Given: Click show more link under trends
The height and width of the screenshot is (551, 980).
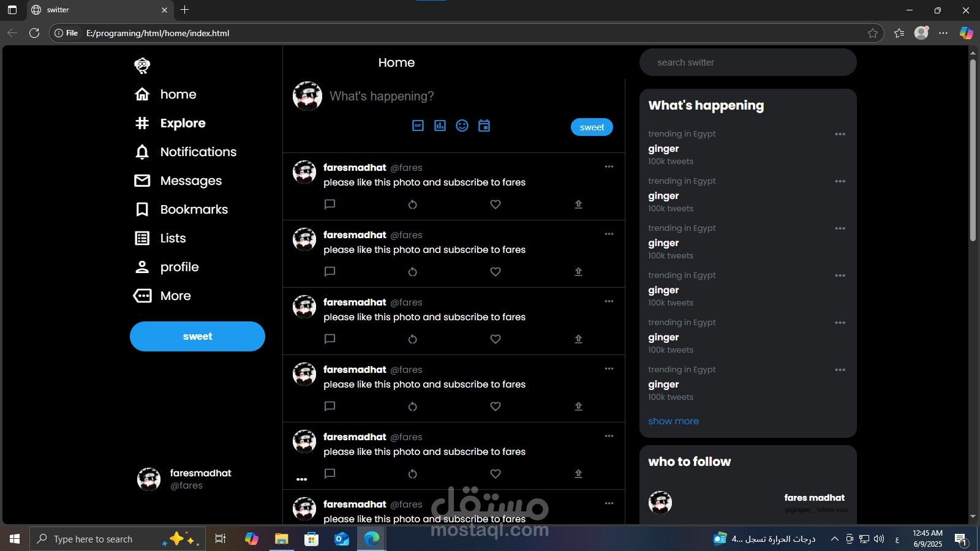Looking at the screenshot, I should click(673, 421).
